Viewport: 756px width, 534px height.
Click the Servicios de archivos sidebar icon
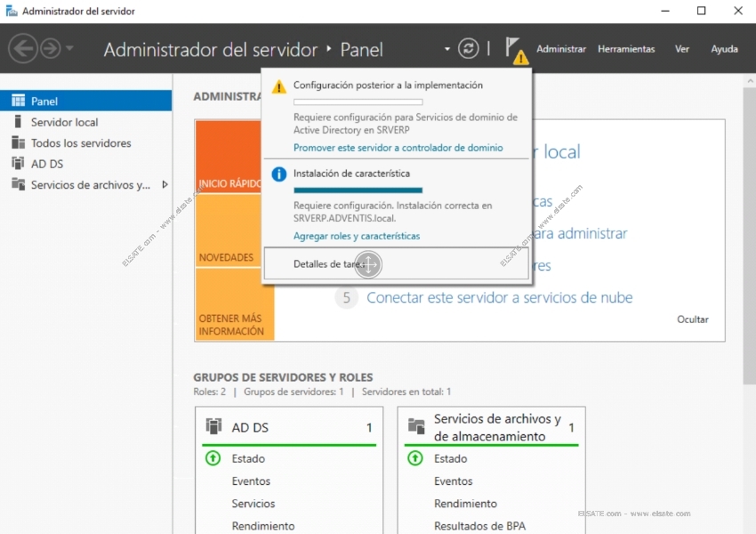(x=19, y=184)
